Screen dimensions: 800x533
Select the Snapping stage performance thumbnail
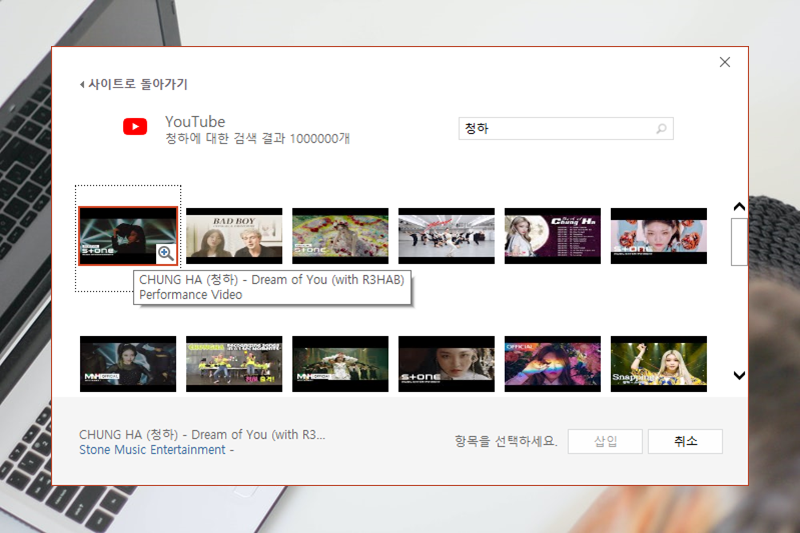[659, 364]
